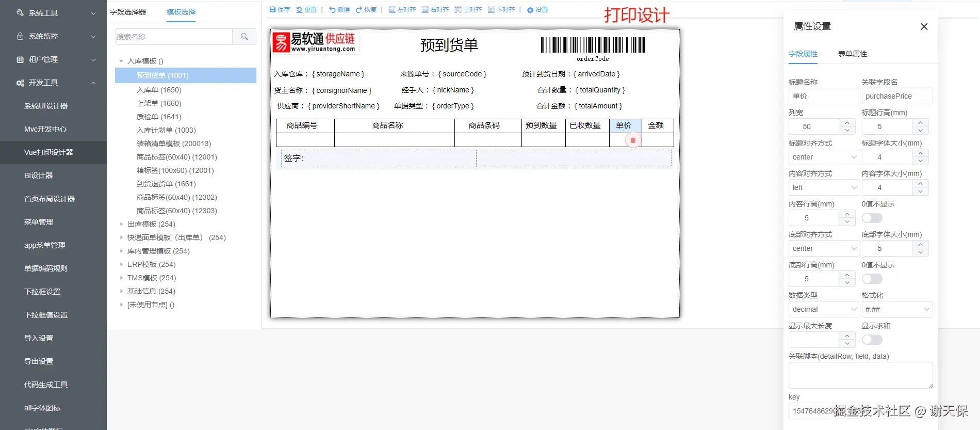Toggle the lower 0值不显示 switch
This screenshot has height=430, width=980.
[x=872, y=279]
